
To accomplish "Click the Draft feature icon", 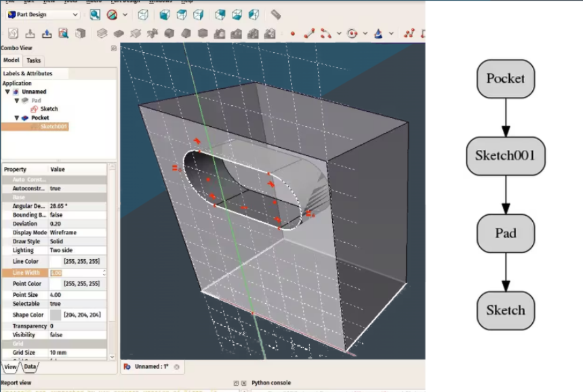I will (x=203, y=33).
